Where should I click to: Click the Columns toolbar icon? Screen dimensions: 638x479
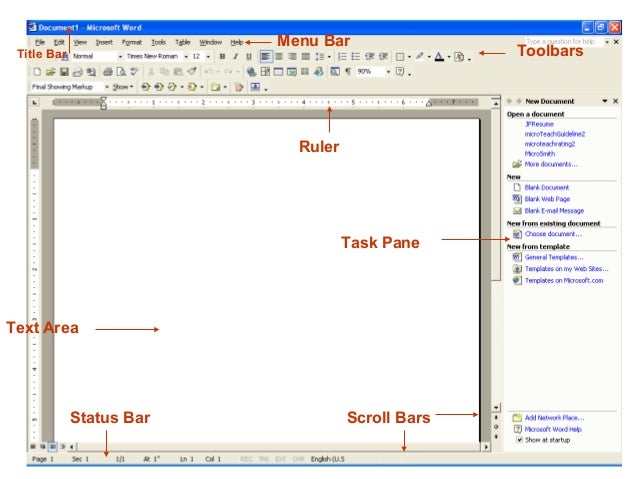click(305, 72)
